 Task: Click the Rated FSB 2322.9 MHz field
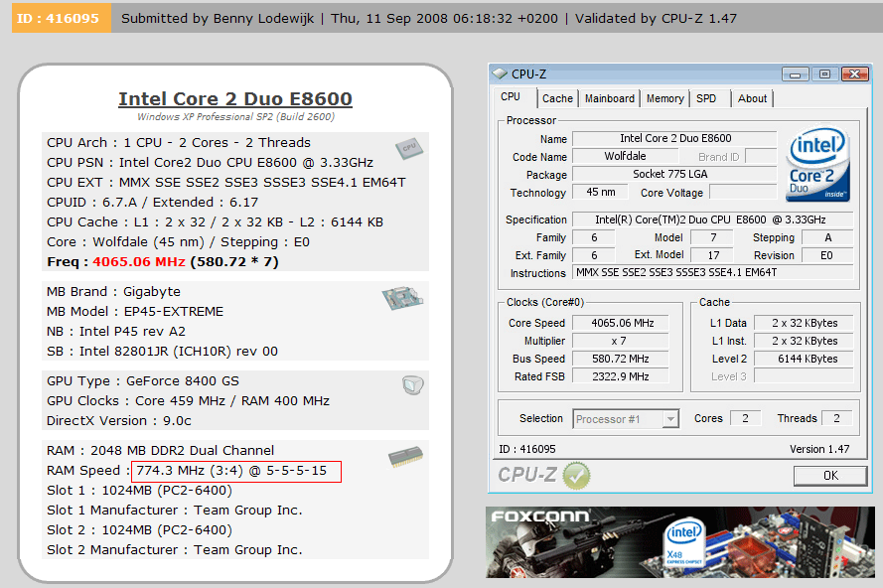click(x=621, y=376)
